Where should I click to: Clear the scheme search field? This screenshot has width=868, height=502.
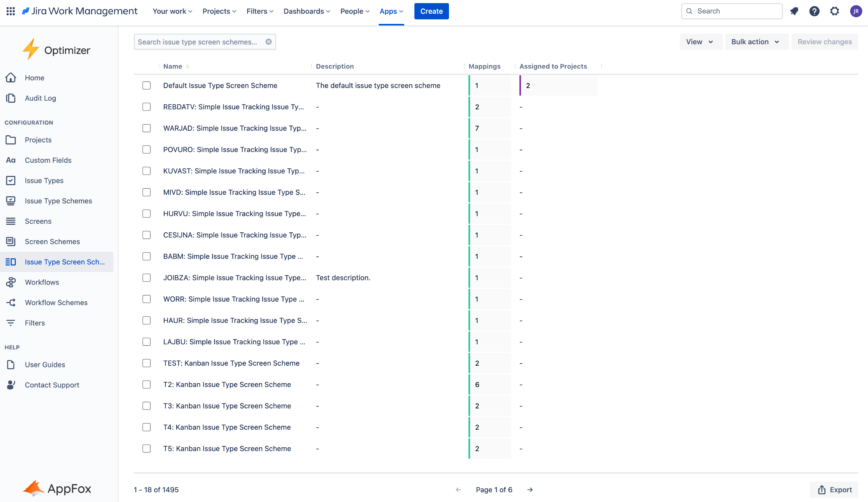(269, 42)
